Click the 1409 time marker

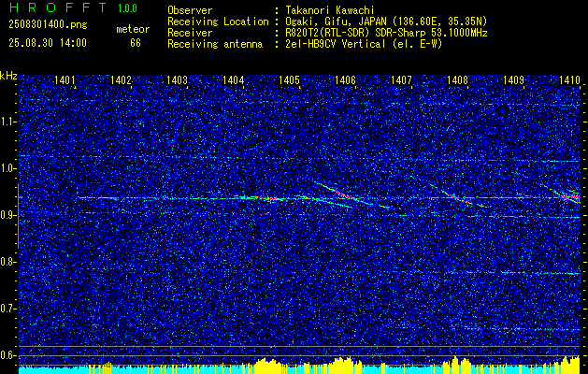514,79
